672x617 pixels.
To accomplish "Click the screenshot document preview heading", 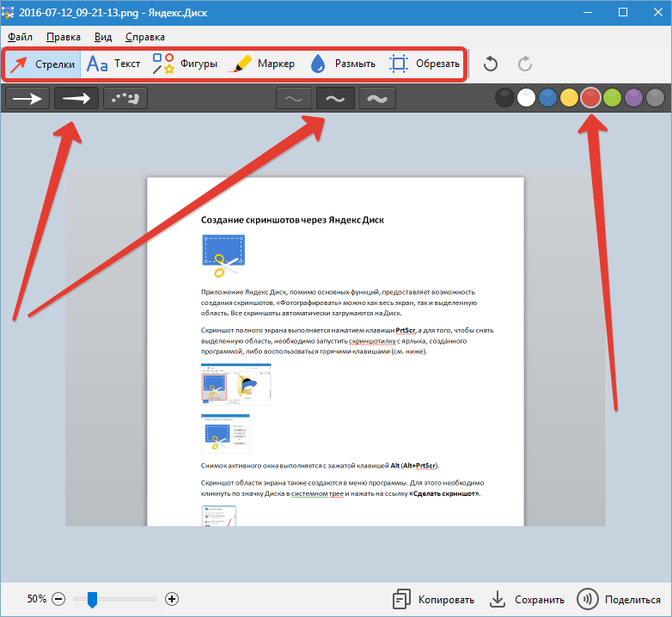I will point(292,220).
